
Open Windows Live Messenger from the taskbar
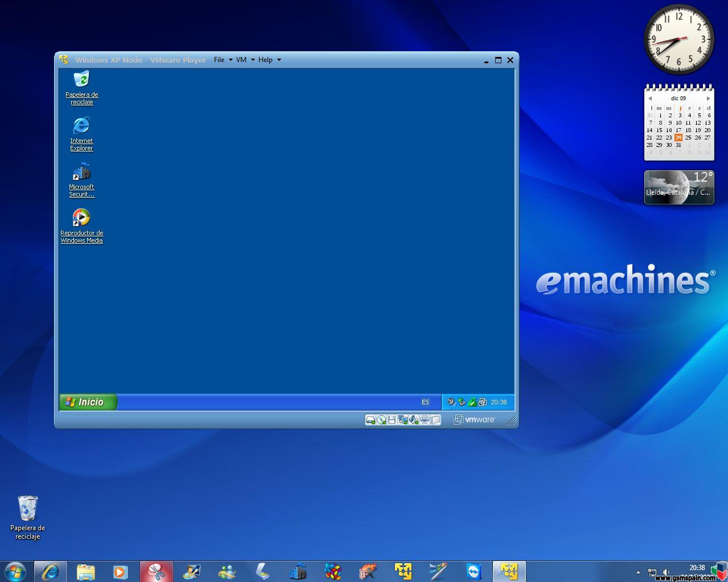tap(227, 571)
